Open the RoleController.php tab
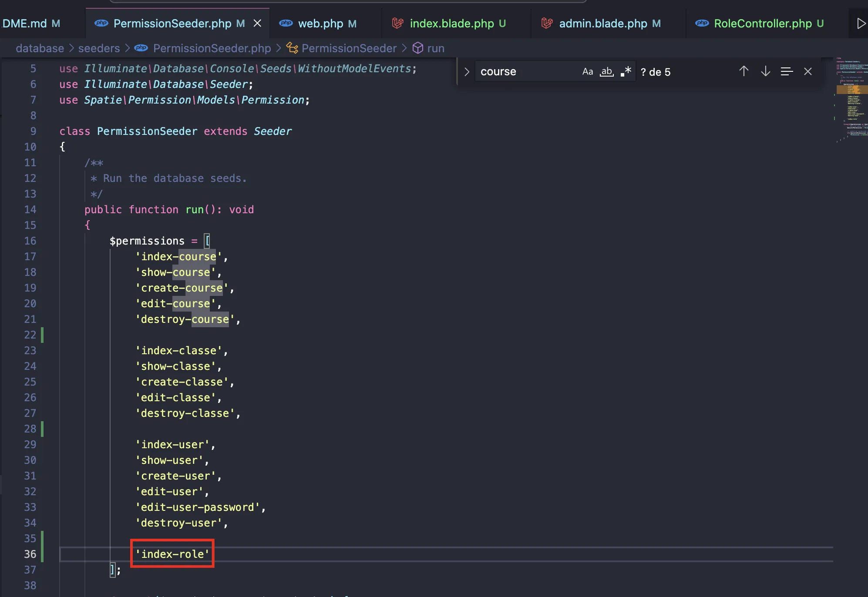 [x=762, y=23]
